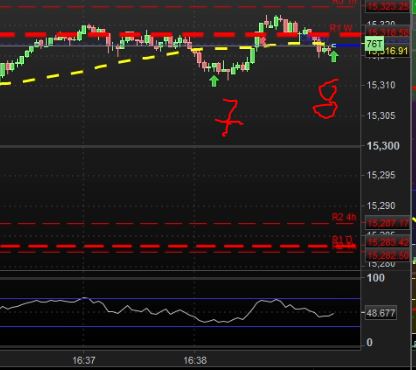Select the thin red dashed R2 4h line
The width and height of the screenshot is (416, 370).
coord(177,223)
